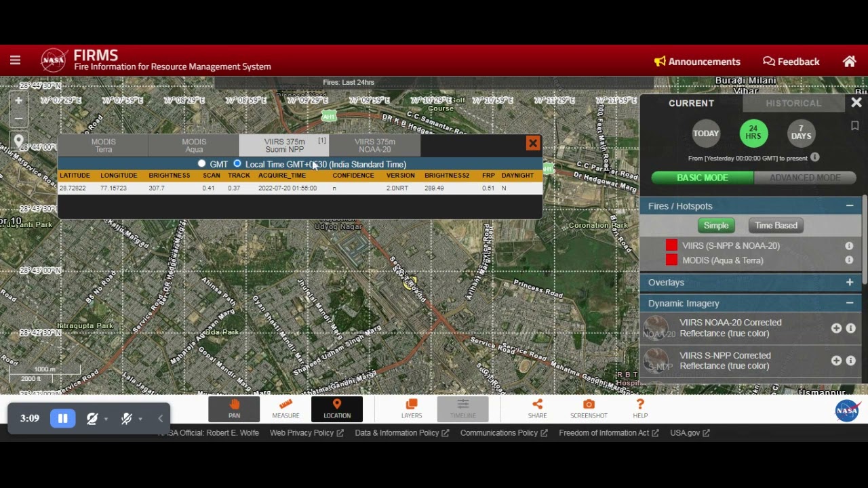Click VIIRS S-NPP imagery thumbnail
The height and width of the screenshot is (488, 868).
pos(656,361)
